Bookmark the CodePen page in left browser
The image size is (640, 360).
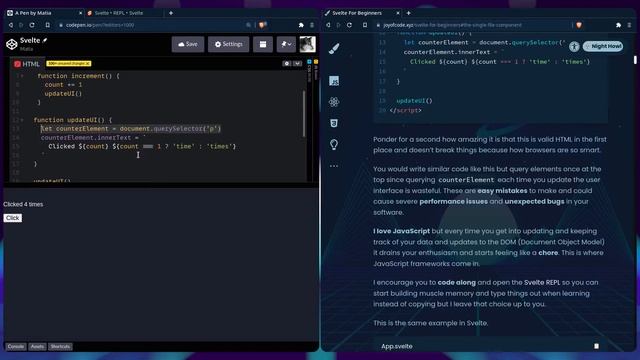click(48, 25)
